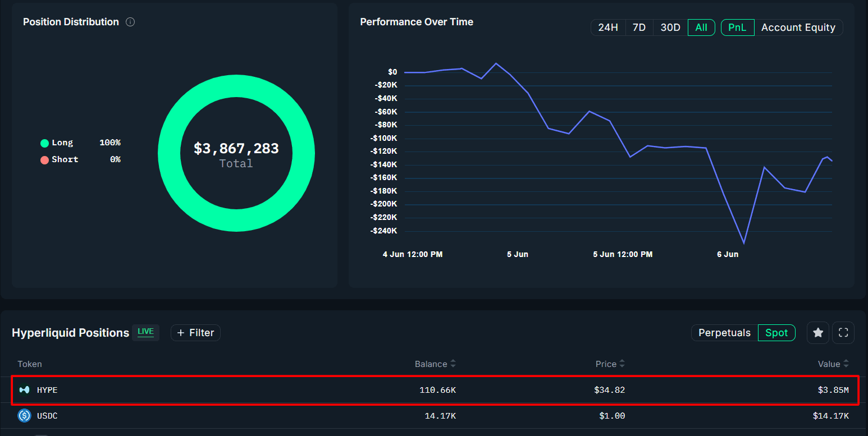Select the HYPE token icon
Viewport: 868px width, 436px height.
(24, 389)
